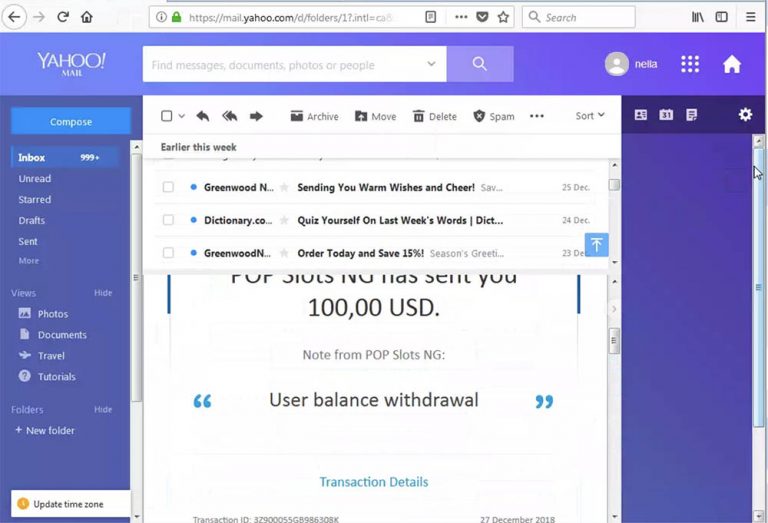Image resolution: width=768 pixels, height=523 pixels.
Task: Open the Photos view
Action: pyautogui.click(x=44, y=314)
